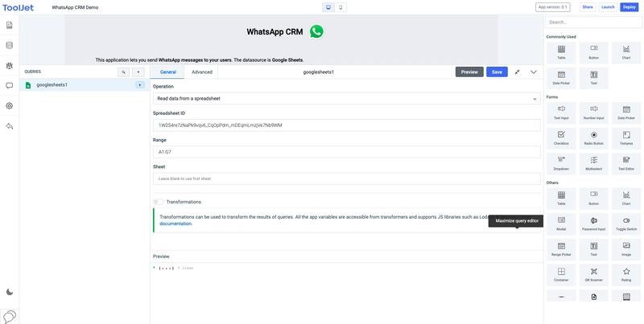This screenshot has width=644, height=324.
Task: Maximize the query editor
Action: [x=517, y=72]
